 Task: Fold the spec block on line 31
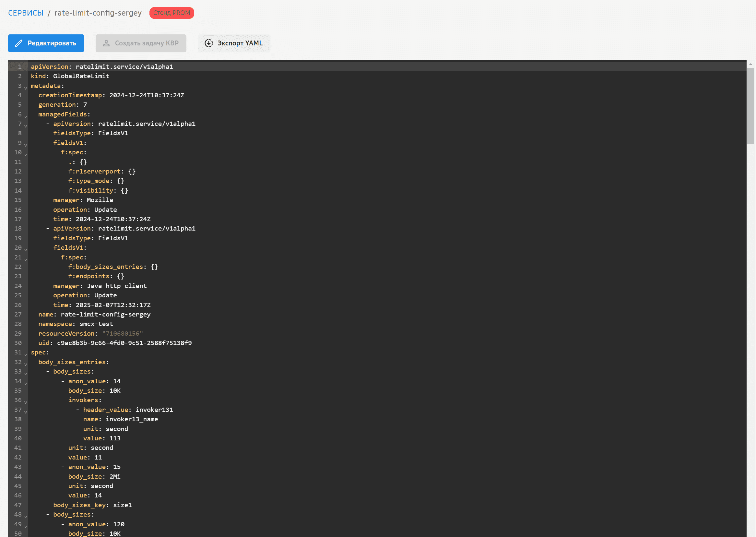[26, 354]
